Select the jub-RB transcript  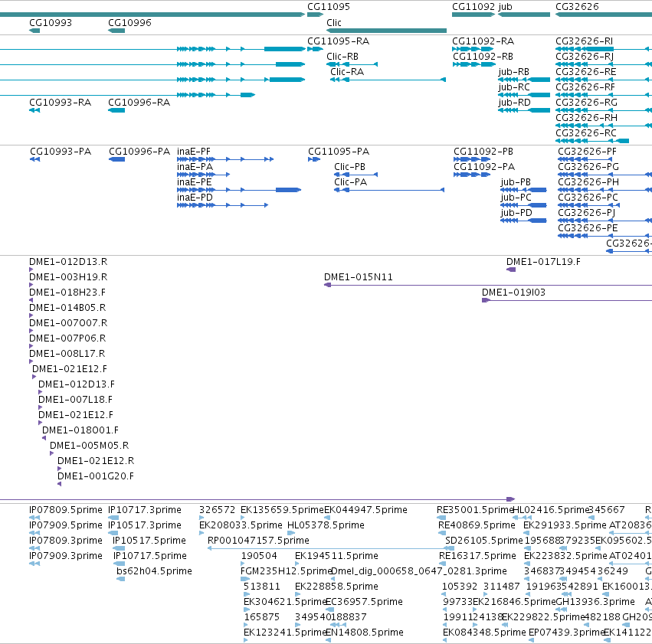tap(524, 80)
